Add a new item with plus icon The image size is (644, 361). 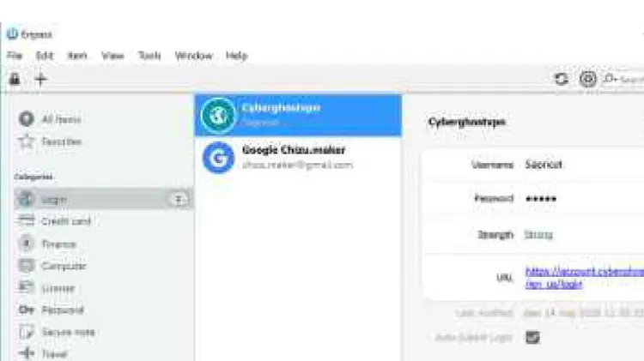click(x=40, y=79)
